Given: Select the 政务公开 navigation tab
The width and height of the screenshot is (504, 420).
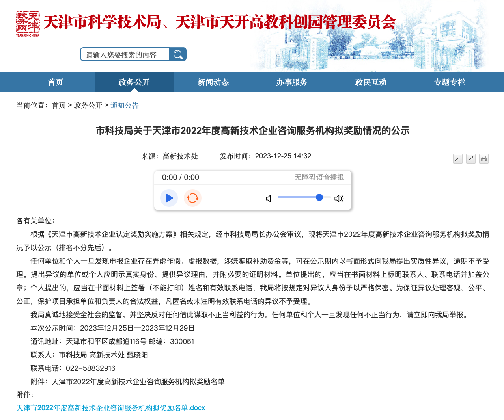Looking at the screenshot, I should [134, 82].
